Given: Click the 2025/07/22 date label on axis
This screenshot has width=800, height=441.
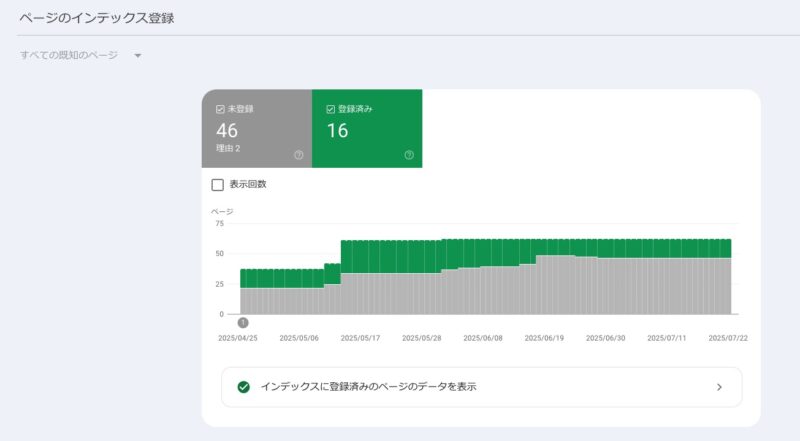Looking at the screenshot, I should point(728,338).
